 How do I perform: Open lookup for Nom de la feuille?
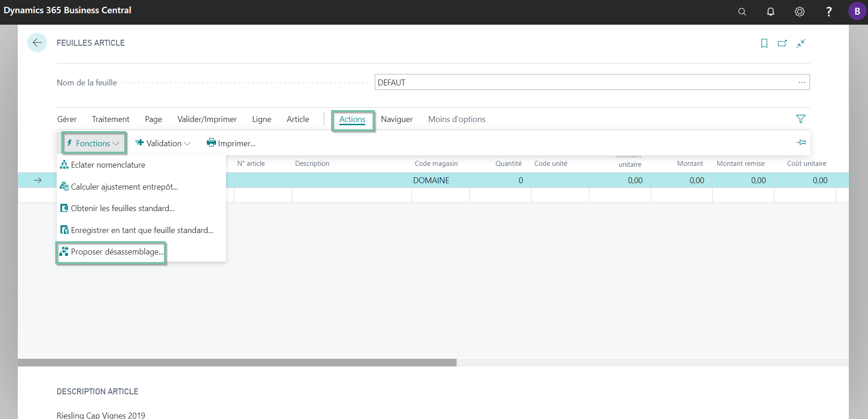pos(802,82)
